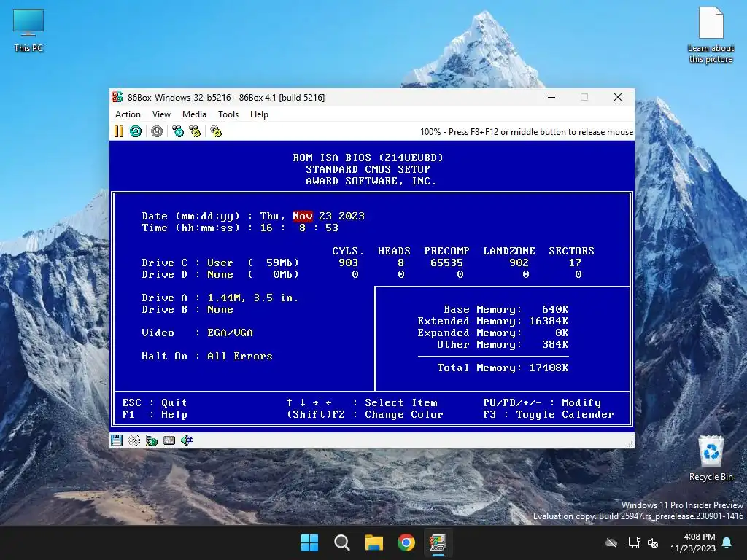Click sectors value 17
This screenshot has width=747, height=560.
(x=575, y=262)
